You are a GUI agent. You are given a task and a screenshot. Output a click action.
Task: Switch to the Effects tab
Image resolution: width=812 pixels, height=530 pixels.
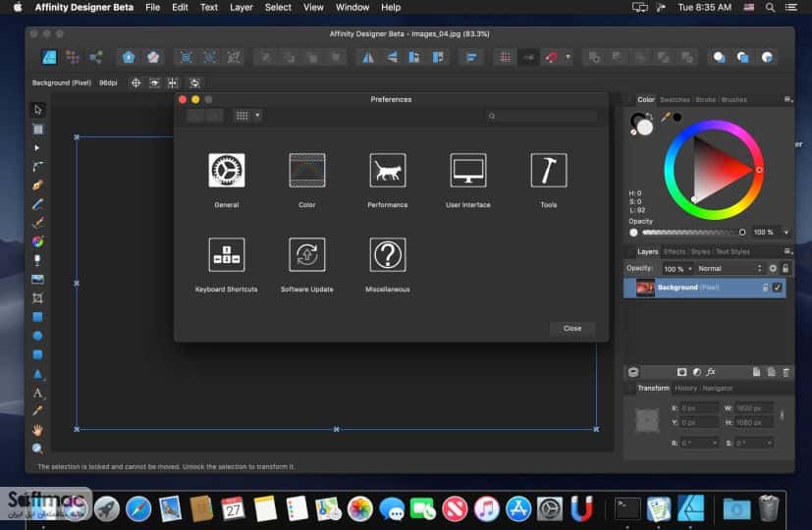tap(675, 251)
